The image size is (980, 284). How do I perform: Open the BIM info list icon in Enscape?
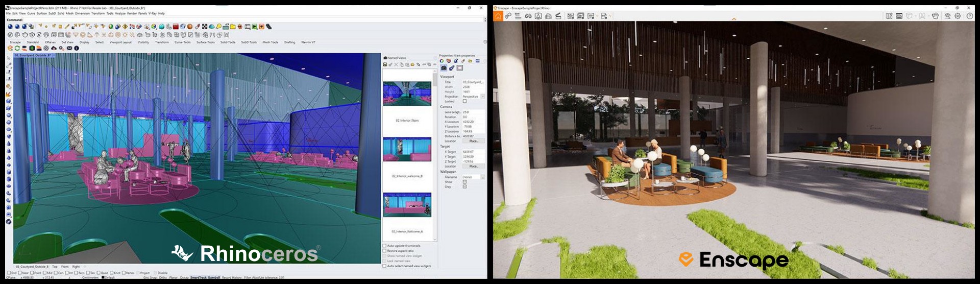point(518,16)
